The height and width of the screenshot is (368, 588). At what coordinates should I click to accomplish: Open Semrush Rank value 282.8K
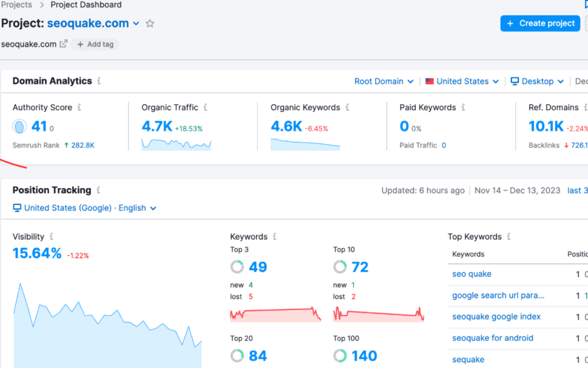(x=83, y=145)
